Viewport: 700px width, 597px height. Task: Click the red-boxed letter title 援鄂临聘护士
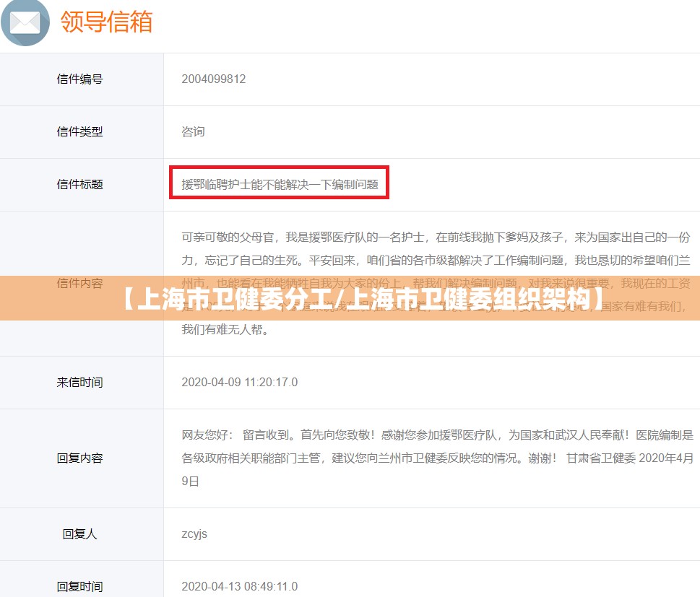tap(280, 184)
